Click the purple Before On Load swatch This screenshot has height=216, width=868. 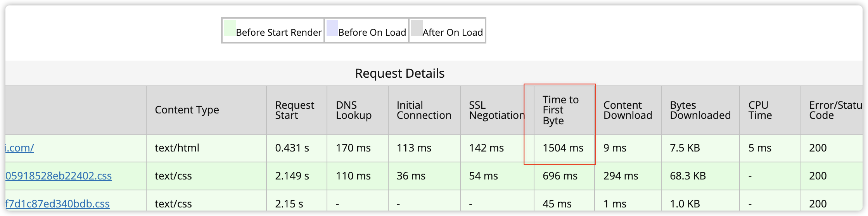pos(332,28)
